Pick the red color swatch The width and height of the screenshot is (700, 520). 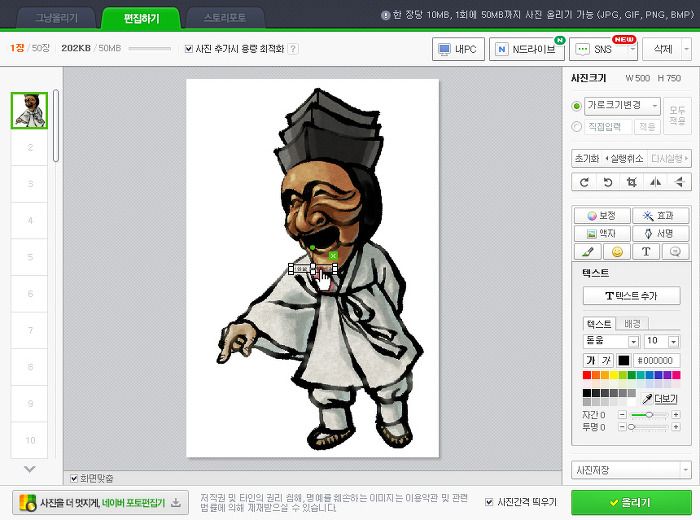[587, 375]
